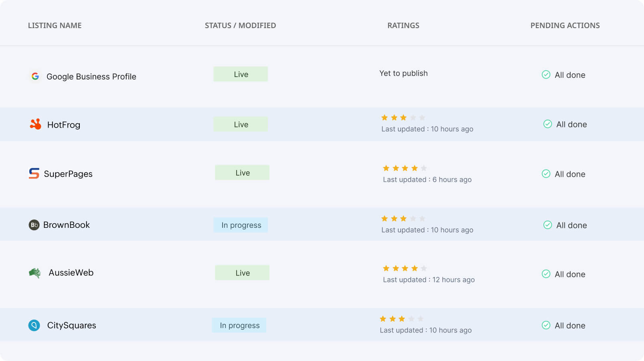Image resolution: width=644 pixels, height=361 pixels.
Task: Sort by the Listing Name column header
Action: 55,25
